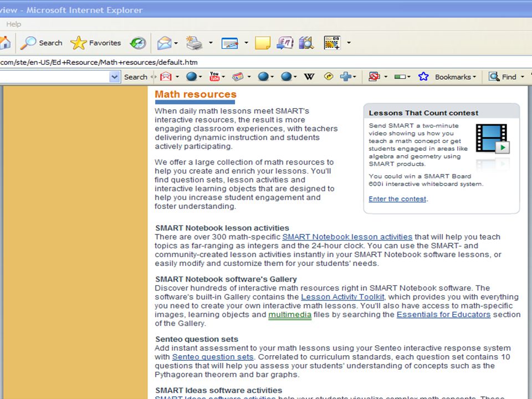Click first blue globe icon after mail
The width and height of the screenshot is (532, 399).
[191, 76]
